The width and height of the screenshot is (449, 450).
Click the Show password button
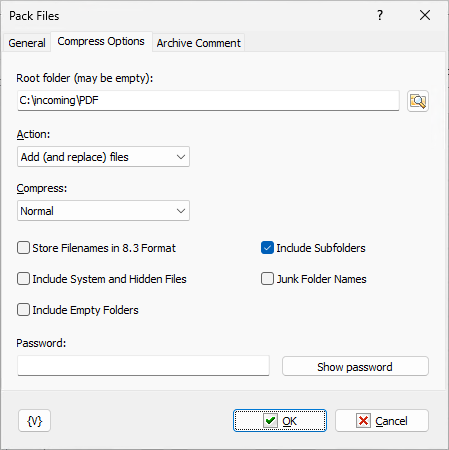[355, 366]
